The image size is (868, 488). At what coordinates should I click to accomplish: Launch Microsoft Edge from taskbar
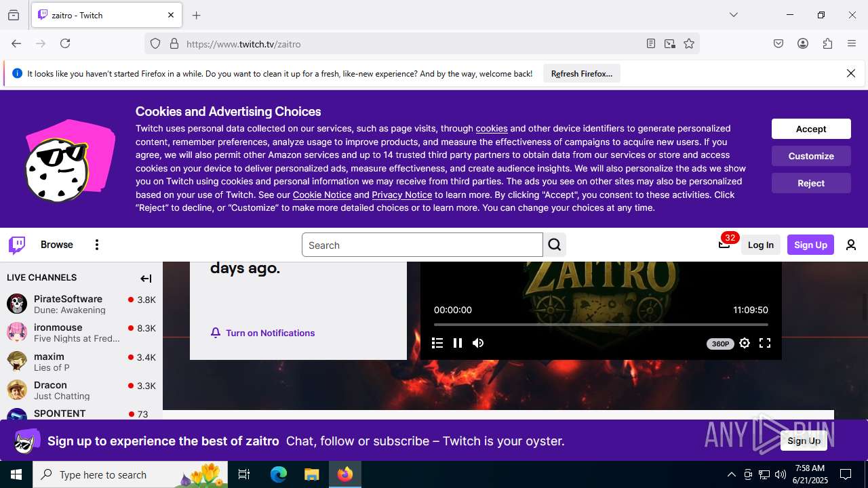[x=279, y=474]
